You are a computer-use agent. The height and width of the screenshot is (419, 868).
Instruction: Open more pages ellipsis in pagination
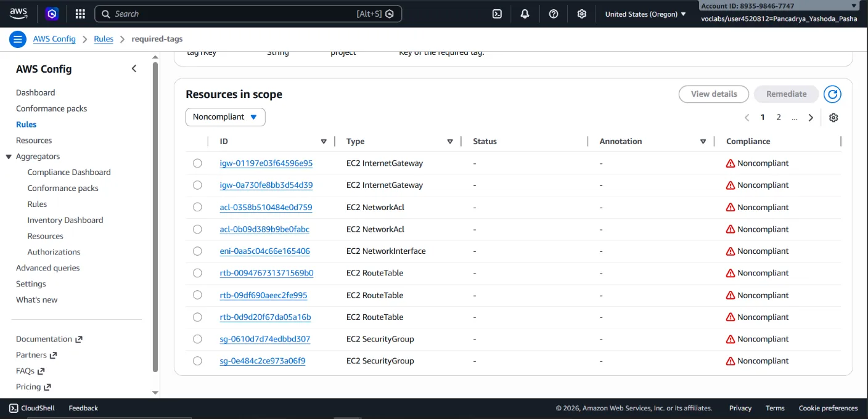tap(795, 118)
